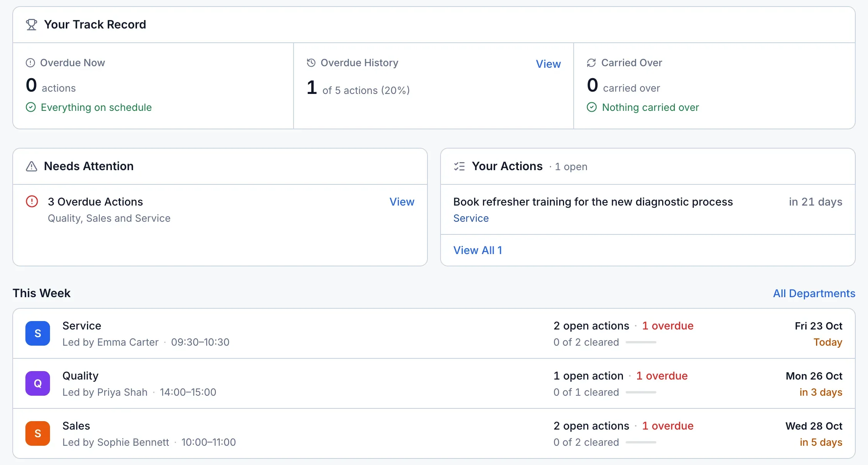Screen dimensions: 868x465
Task: Click 'Everything on schedule' status text
Action: click(x=96, y=107)
